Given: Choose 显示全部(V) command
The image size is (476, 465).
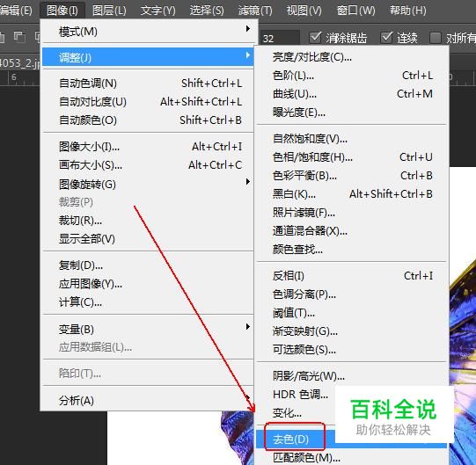Looking at the screenshot, I should (x=148, y=239).
